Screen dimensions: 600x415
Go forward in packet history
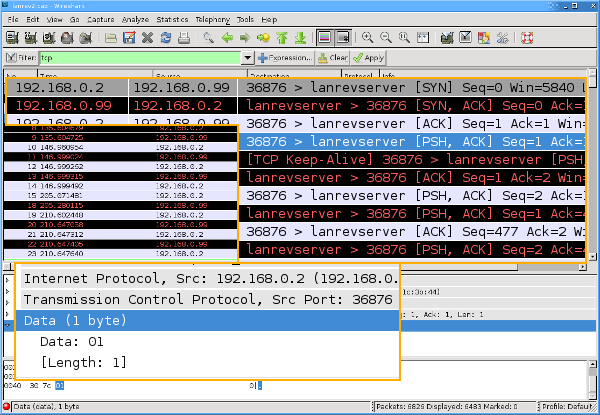click(x=245, y=37)
